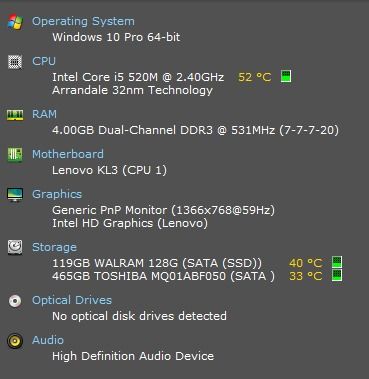Click the CPU chip icon
This screenshot has height=379, width=369.
15,62
